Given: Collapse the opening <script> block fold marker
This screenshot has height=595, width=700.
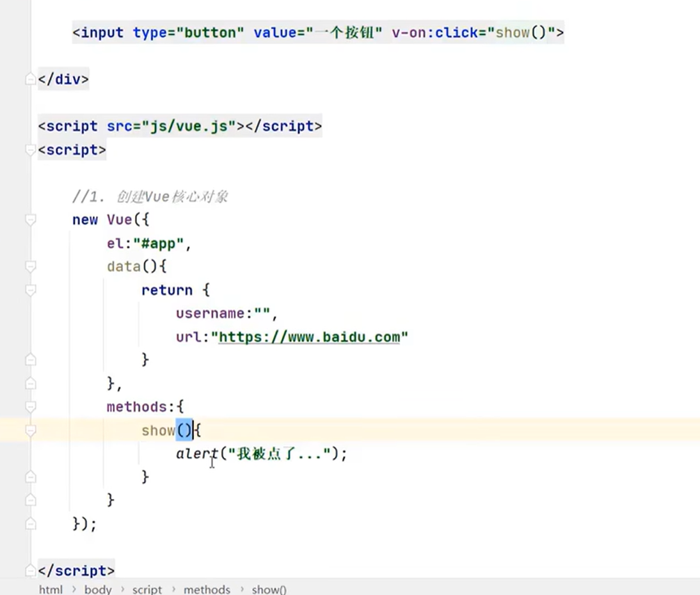Looking at the screenshot, I should tap(30, 150).
